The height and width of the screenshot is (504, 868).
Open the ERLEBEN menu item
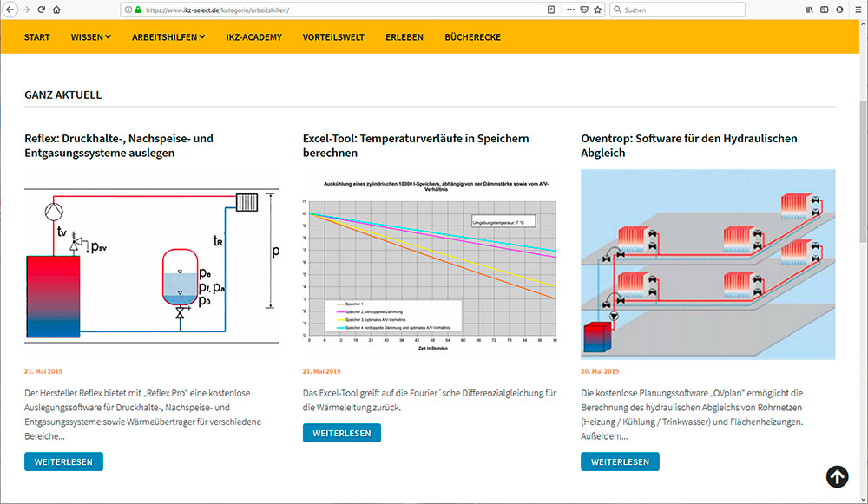(x=404, y=37)
